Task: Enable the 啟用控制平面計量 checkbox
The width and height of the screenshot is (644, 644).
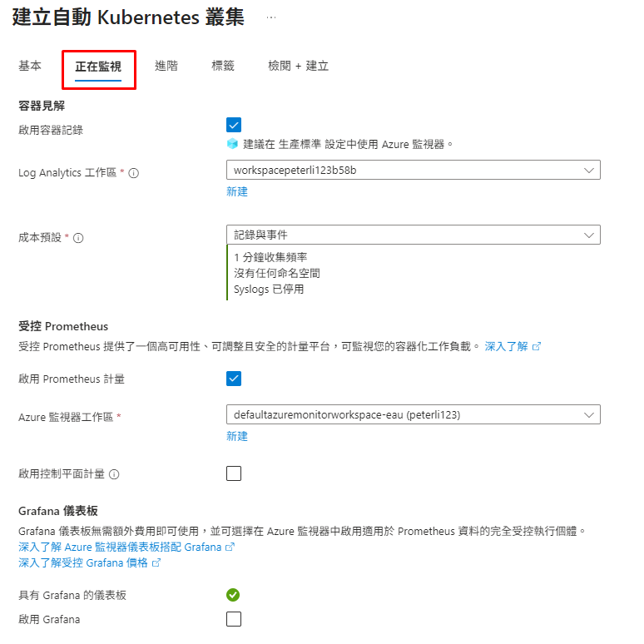Action: pyautogui.click(x=234, y=473)
